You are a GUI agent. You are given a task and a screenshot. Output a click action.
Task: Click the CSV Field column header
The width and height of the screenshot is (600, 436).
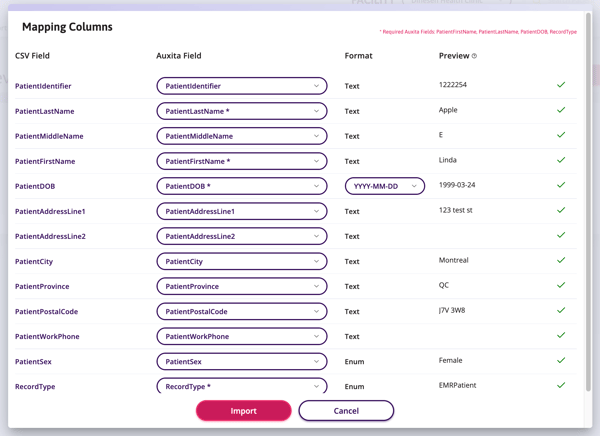click(32, 56)
